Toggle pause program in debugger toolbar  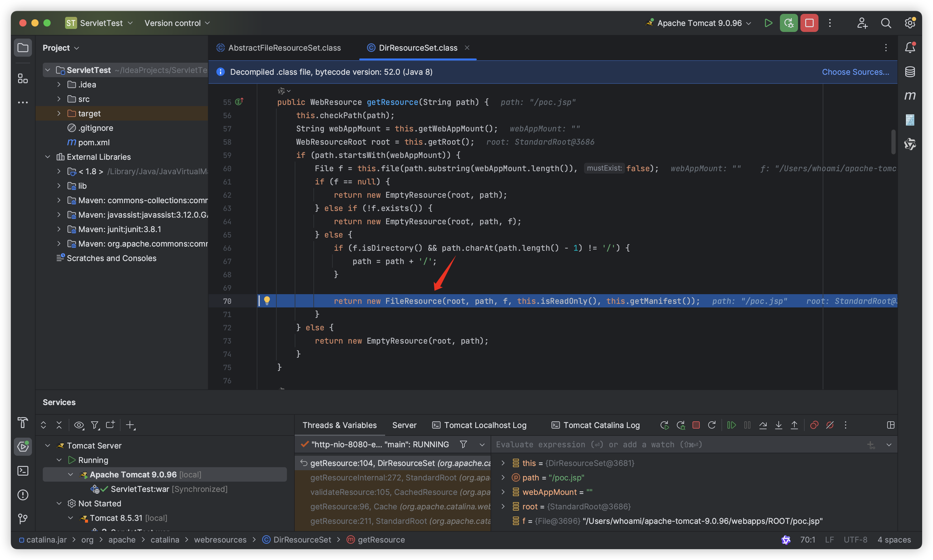point(747,425)
